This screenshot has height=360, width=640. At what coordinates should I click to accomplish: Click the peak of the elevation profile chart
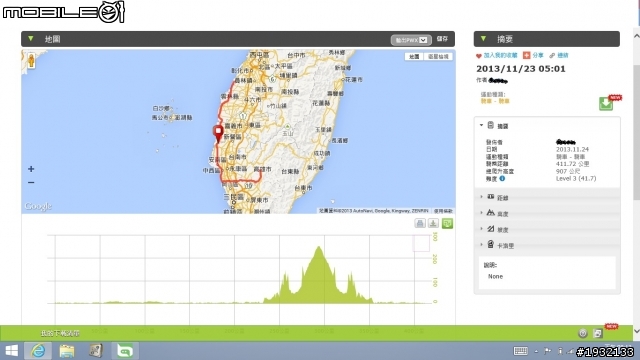(319, 247)
